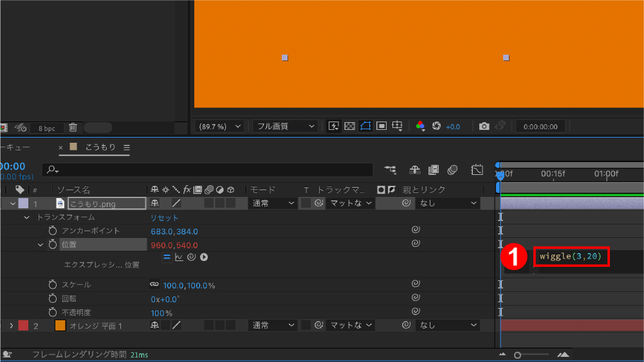Screen dimensions: 644x362
Task: Open parent なし dropdown for layer 1
Action: tap(447, 203)
